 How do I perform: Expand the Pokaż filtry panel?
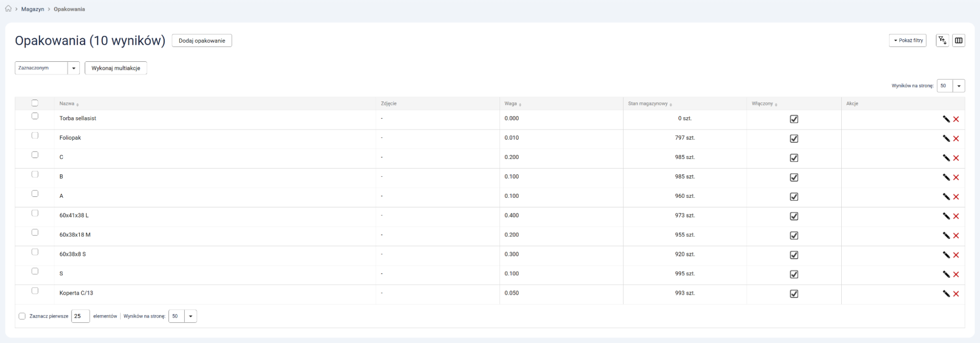(907, 41)
